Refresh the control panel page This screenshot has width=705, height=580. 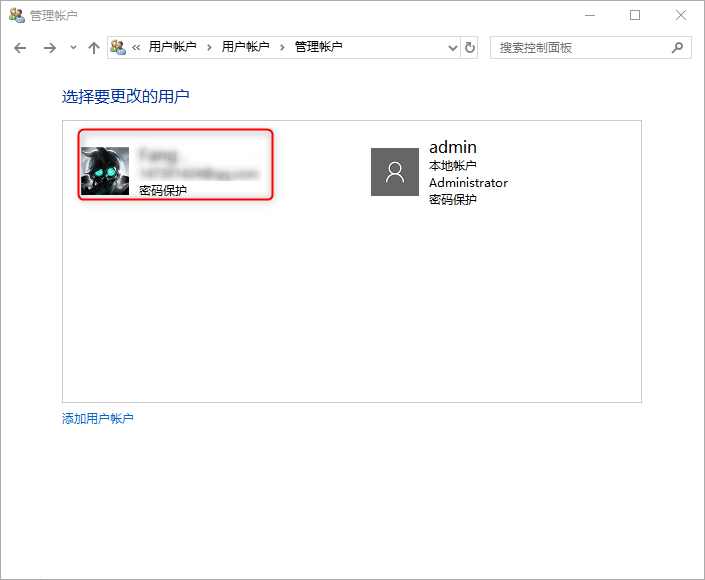pyautogui.click(x=469, y=48)
